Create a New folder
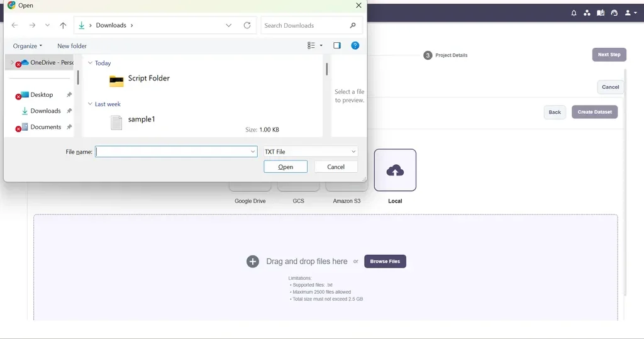This screenshot has height=339, width=644. (x=72, y=46)
